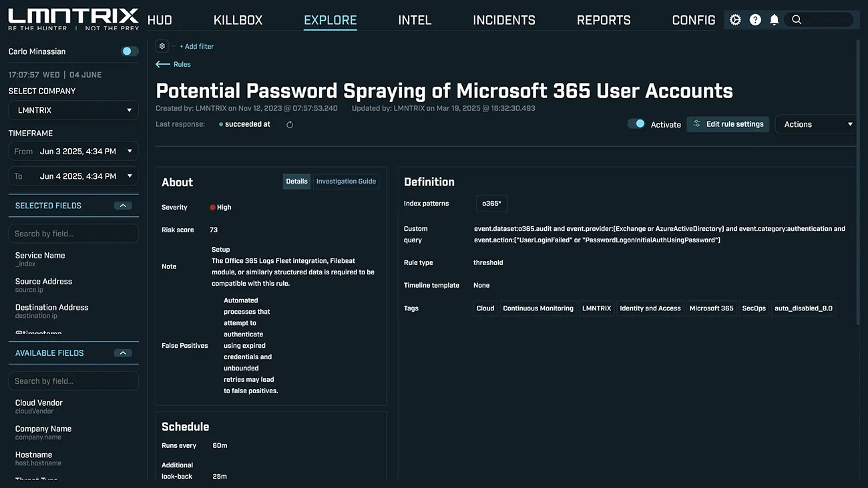The image size is (868, 488).
Task: Select the Company Name field
Action: [x=43, y=429]
